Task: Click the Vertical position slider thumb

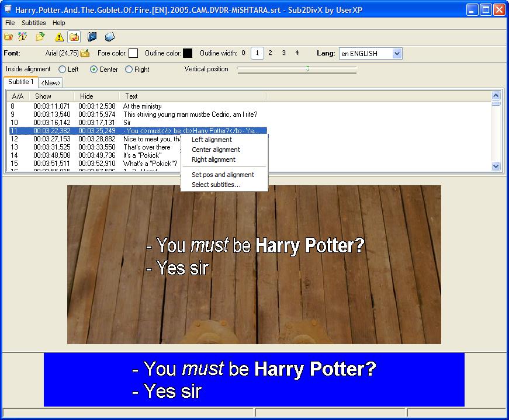Action: click(307, 69)
